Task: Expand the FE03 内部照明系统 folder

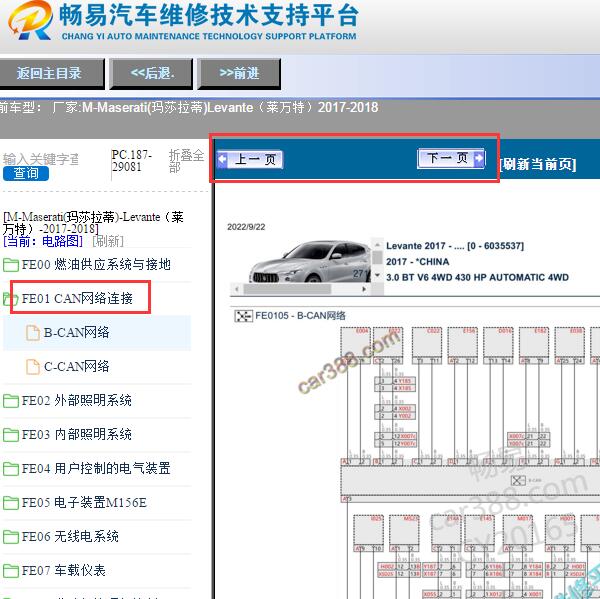Action: tap(77, 434)
